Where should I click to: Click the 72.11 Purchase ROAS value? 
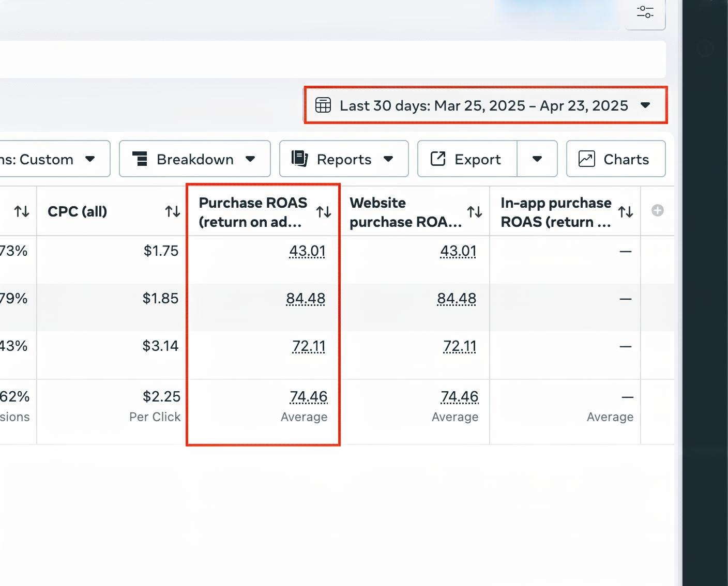point(309,346)
